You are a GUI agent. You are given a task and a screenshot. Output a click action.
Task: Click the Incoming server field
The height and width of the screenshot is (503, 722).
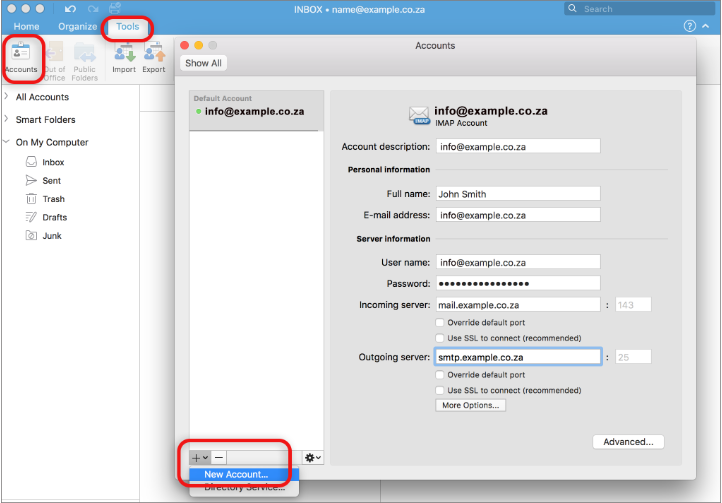click(x=518, y=305)
